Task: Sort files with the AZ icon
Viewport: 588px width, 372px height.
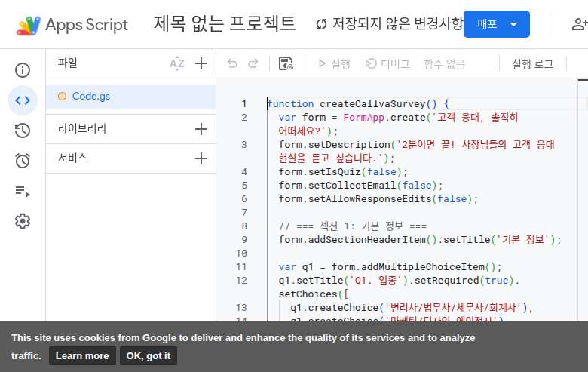Action: [177, 63]
